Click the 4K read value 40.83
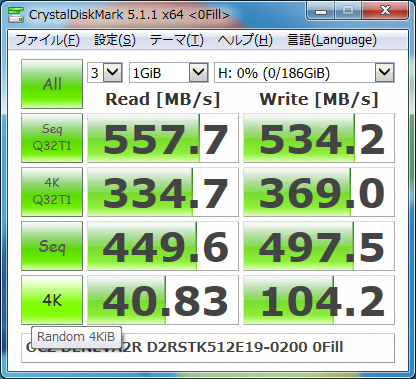The width and height of the screenshot is (416, 379). [163, 300]
